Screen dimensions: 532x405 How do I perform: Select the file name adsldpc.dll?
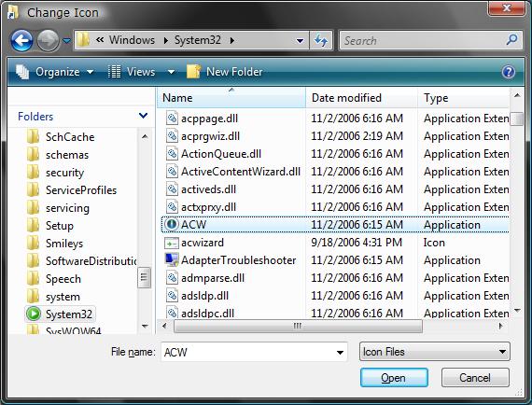pyautogui.click(x=207, y=313)
